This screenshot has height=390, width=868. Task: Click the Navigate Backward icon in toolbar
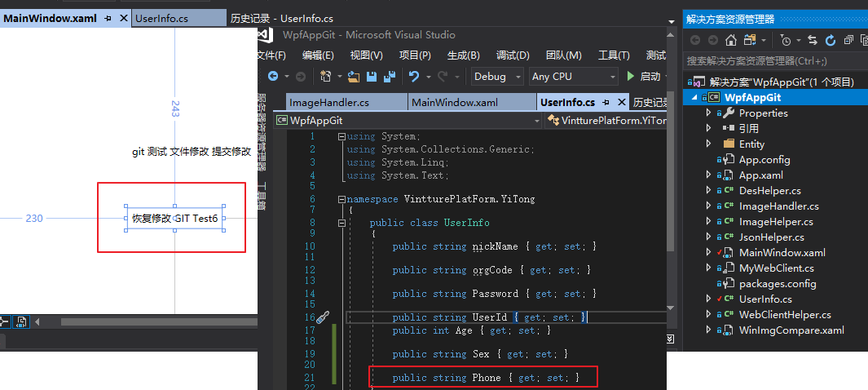273,77
